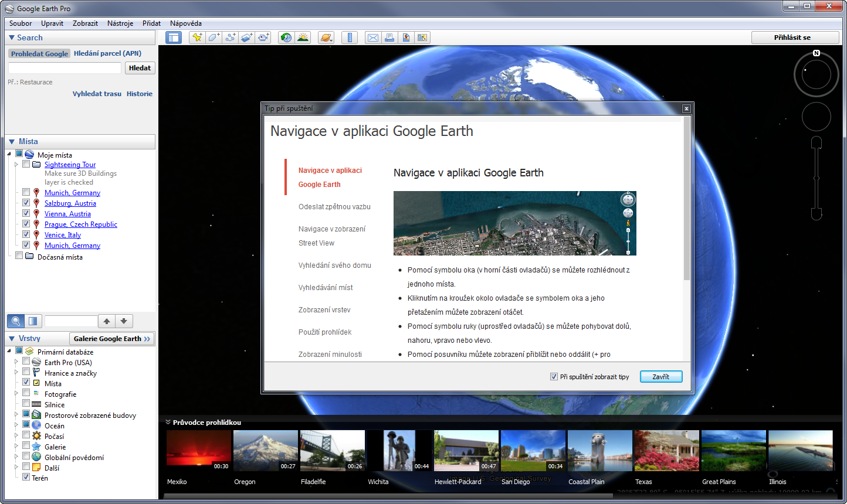Open the Vyhledat trasu link
Image resolution: width=847 pixels, height=504 pixels.
pyautogui.click(x=97, y=94)
